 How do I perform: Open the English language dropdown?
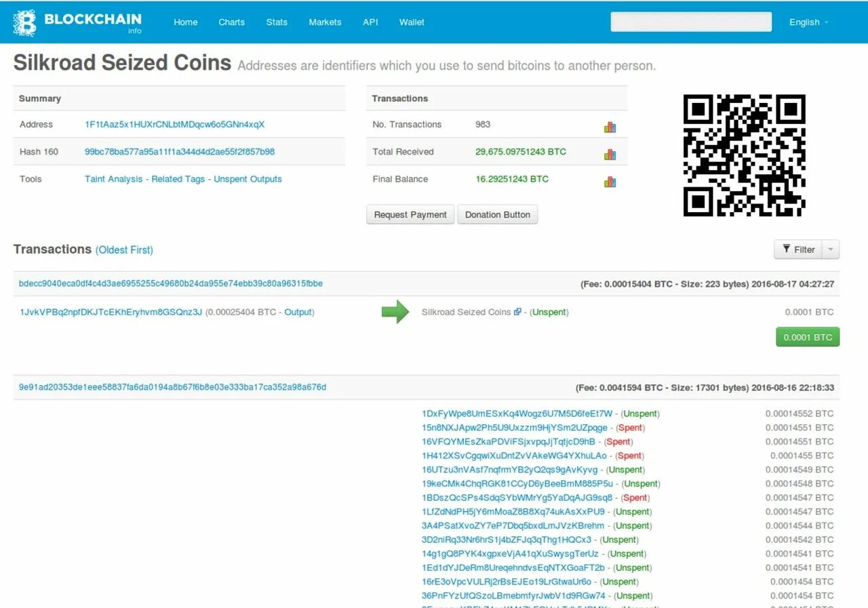(x=809, y=22)
